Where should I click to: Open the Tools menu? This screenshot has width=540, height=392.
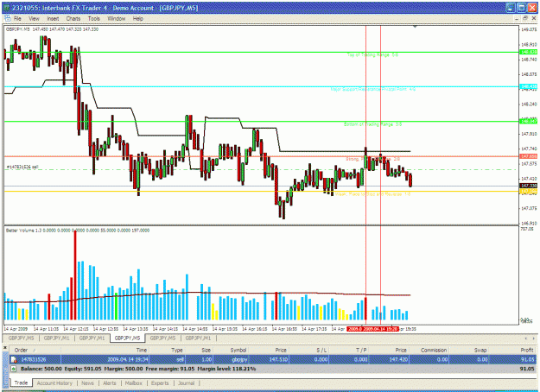coord(93,19)
